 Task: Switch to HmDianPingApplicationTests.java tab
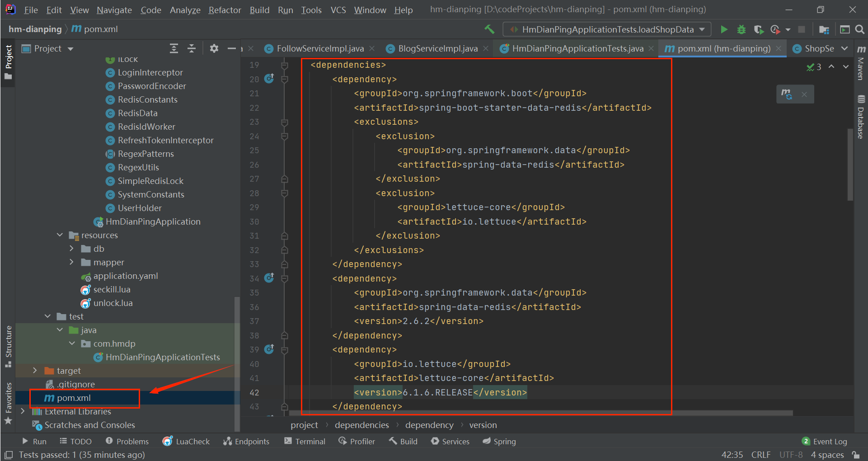pyautogui.click(x=577, y=48)
